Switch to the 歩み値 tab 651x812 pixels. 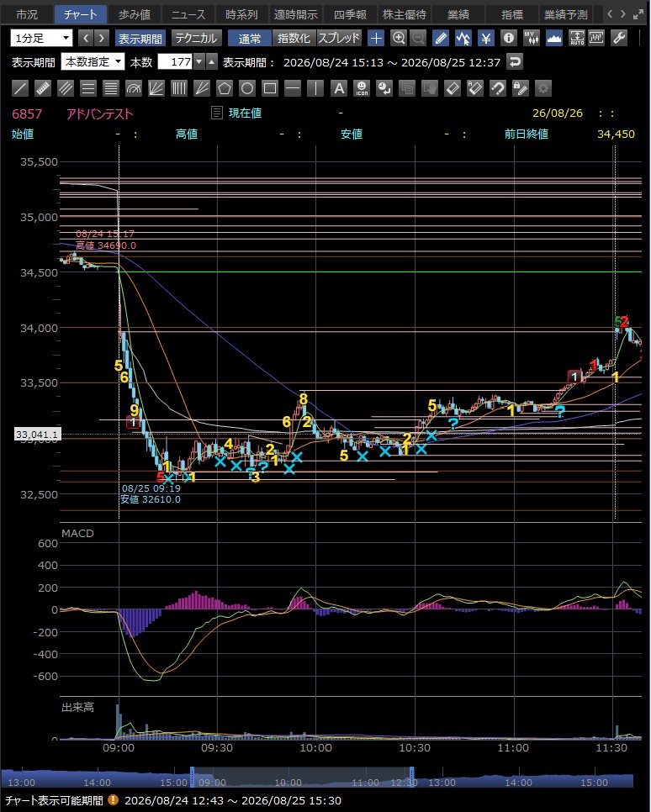point(135,14)
